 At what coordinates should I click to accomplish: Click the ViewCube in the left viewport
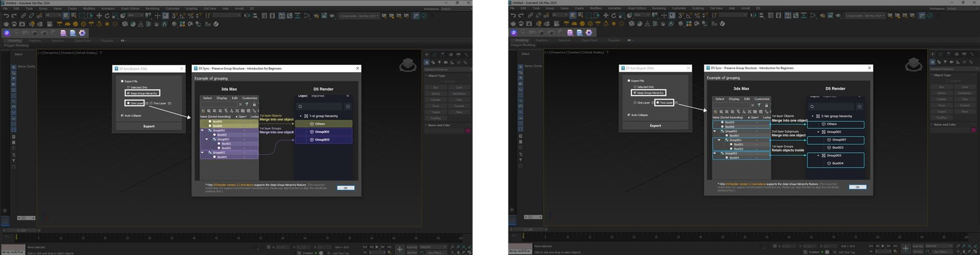point(407,64)
